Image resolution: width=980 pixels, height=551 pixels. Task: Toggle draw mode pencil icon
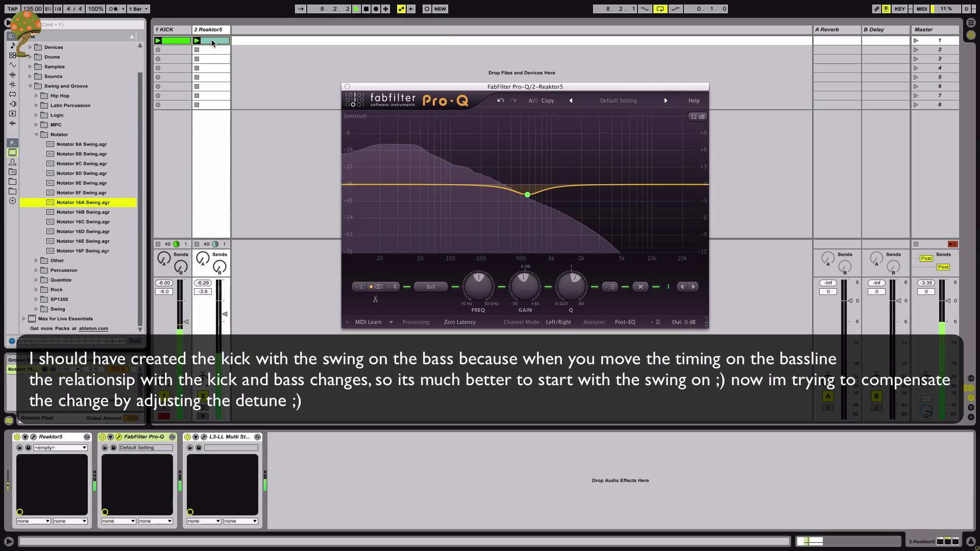[x=876, y=9]
